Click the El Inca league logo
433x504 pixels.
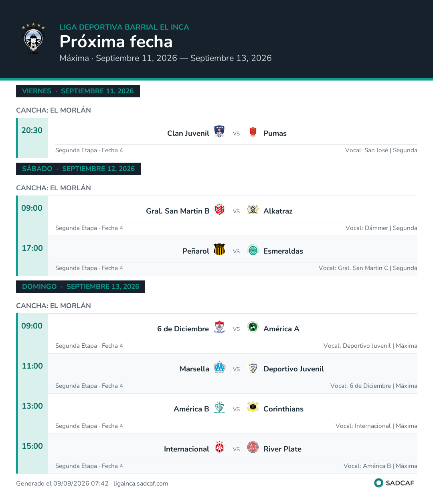pos(33,39)
